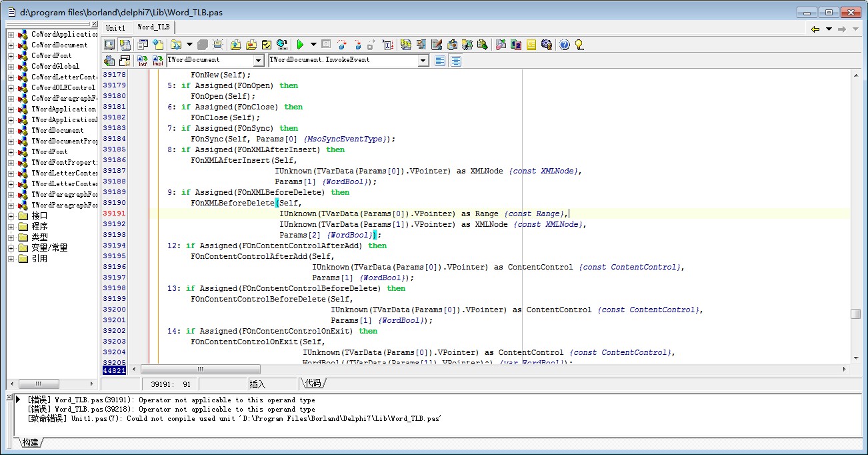Viewport: 868px width, 455px height.
Task: Click the yellow light bulb icon
Action: tap(579, 45)
